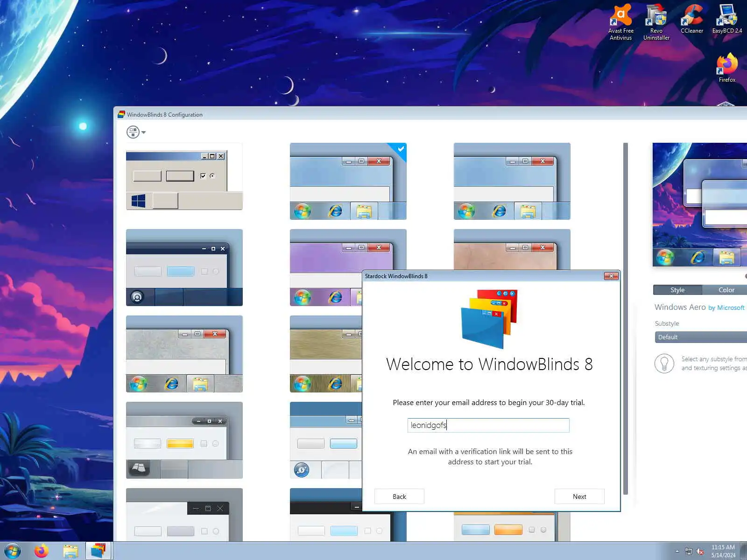Click the muted volume tray icon
The width and height of the screenshot is (747, 560).
700,552
